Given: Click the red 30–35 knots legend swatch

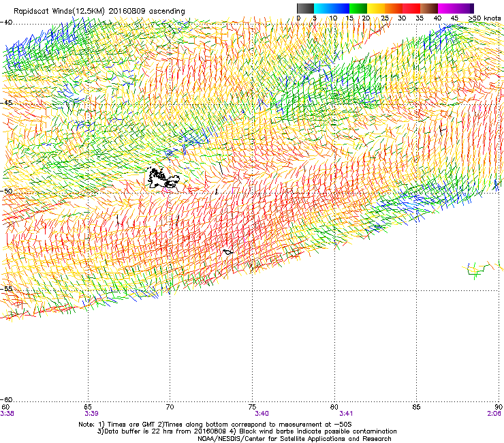Looking at the screenshot, I should coord(411,8).
